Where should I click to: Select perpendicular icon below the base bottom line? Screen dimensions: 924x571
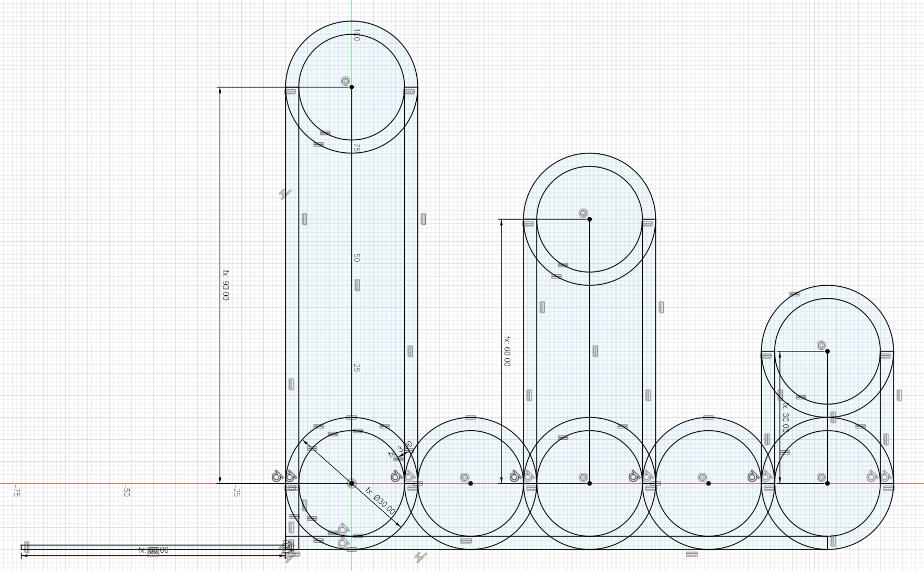[x=420, y=557]
